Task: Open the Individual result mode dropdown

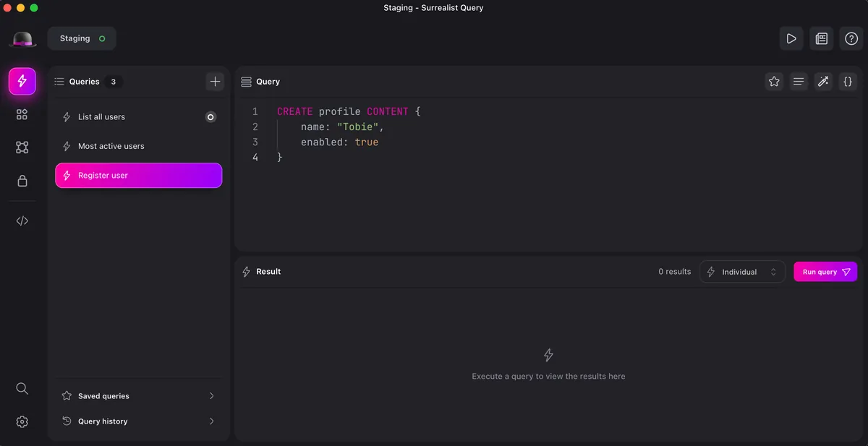Action: click(x=742, y=272)
